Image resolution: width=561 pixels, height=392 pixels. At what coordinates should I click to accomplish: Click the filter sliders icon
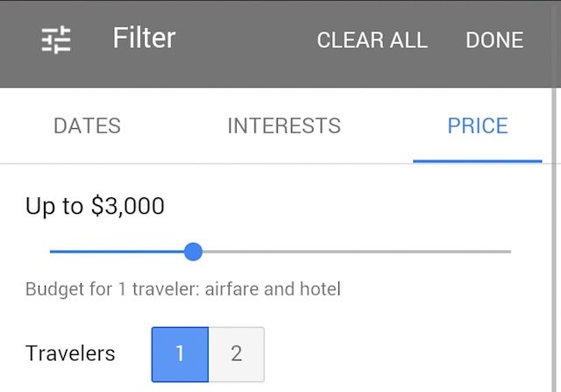[x=57, y=39]
